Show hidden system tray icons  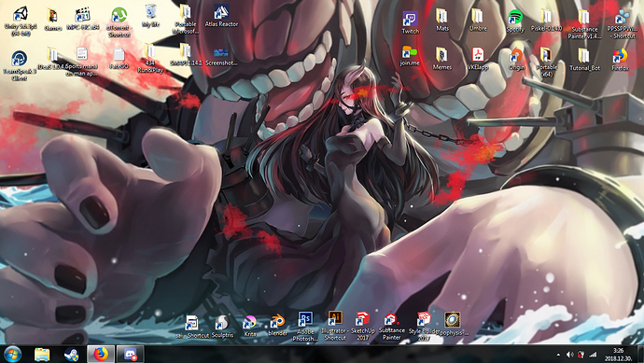click(558, 355)
